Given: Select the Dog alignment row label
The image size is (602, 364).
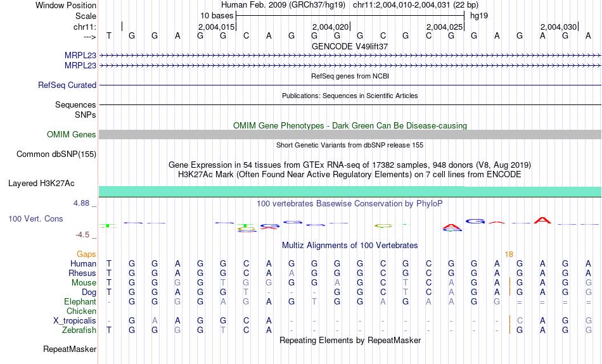Looking at the screenshot, I should 89,292.
